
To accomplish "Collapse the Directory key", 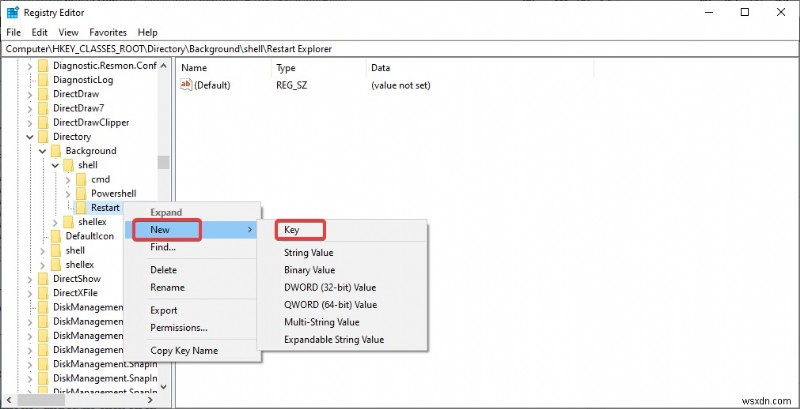I will 30,137.
